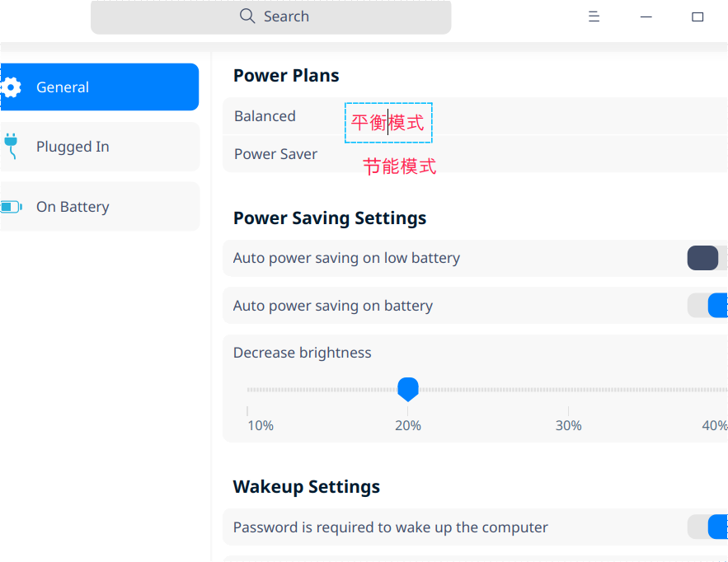Switch to Plugged In settings
This screenshot has height=562, width=728.
pyautogui.click(x=99, y=147)
